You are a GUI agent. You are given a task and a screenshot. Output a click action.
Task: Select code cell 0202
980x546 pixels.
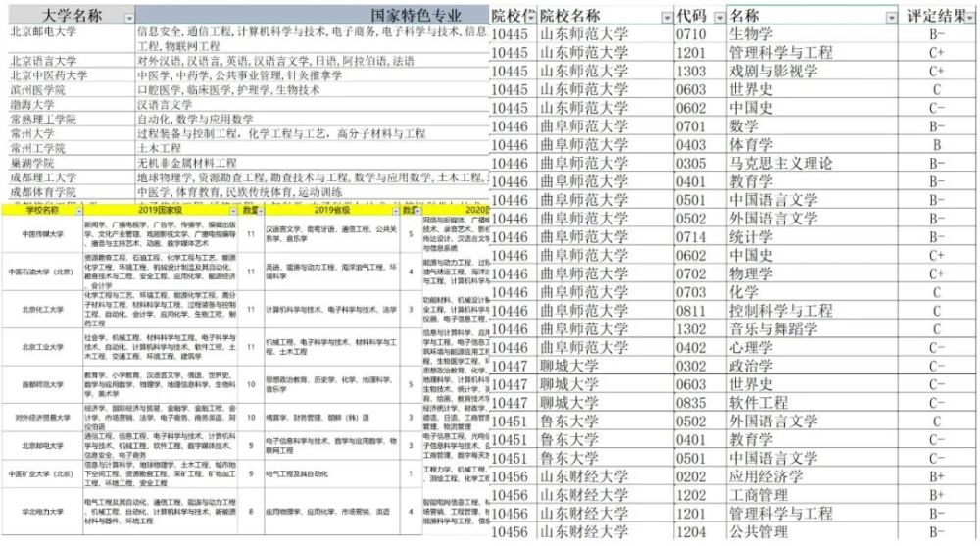700,476
